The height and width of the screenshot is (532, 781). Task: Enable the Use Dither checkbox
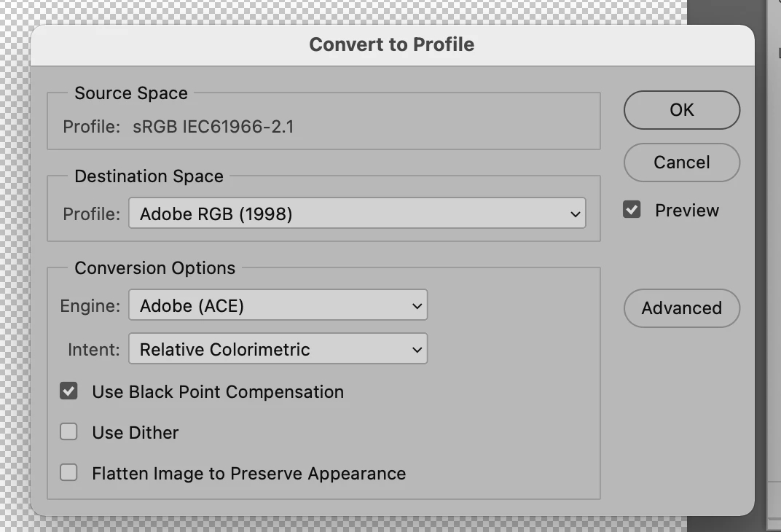coord(68,432)
